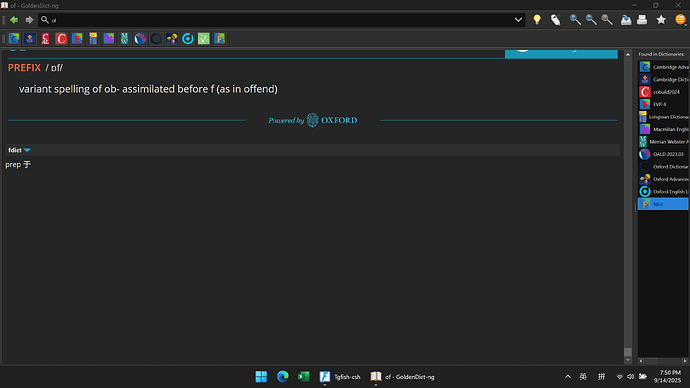Zoom out with the minus magnifier
The height and width of the screenshot is (388, 690).
(591, 20)
